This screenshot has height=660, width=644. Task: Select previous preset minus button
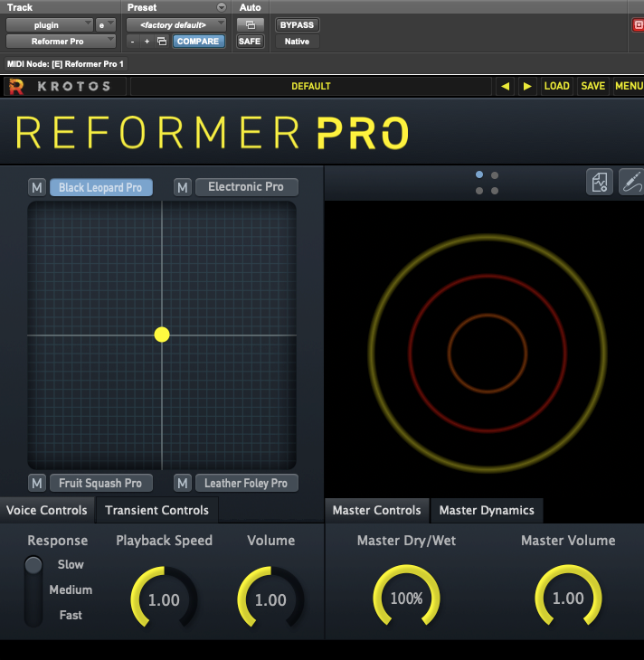(133, 42)
